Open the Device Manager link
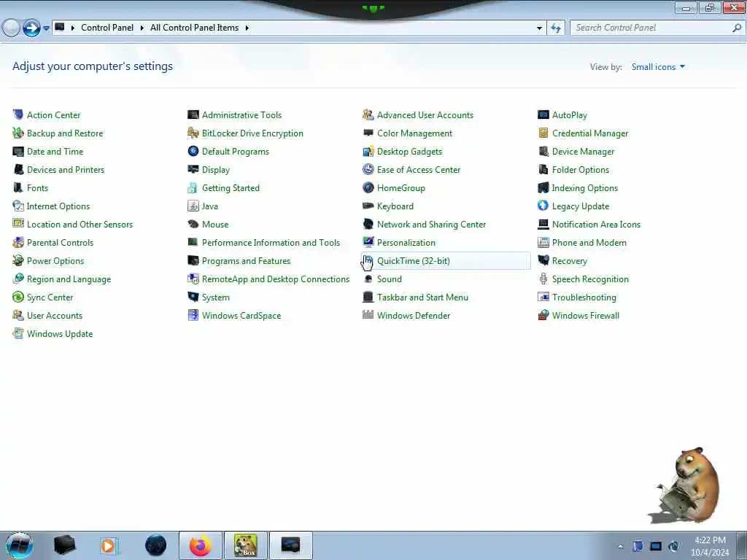The width and height of the screenshot is (747, 560). (583, 152)
